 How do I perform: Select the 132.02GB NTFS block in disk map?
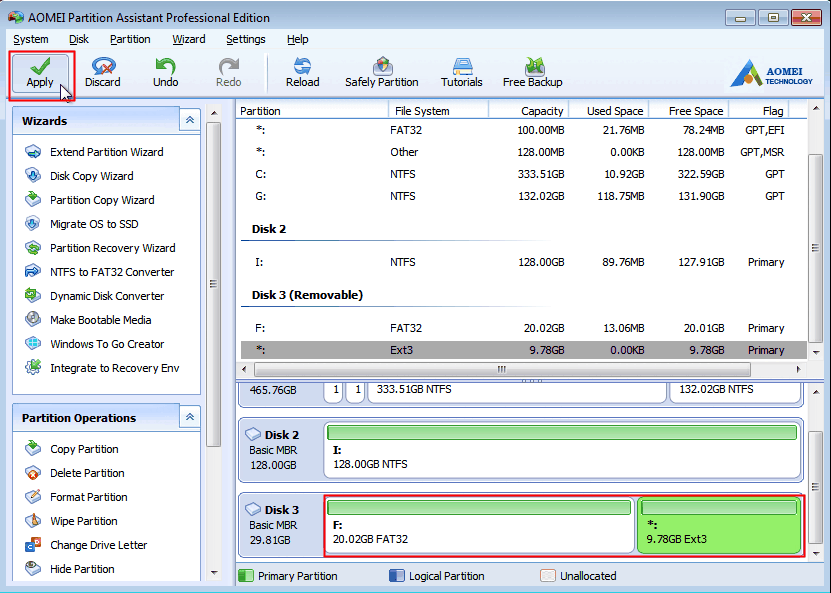point(735,391)
